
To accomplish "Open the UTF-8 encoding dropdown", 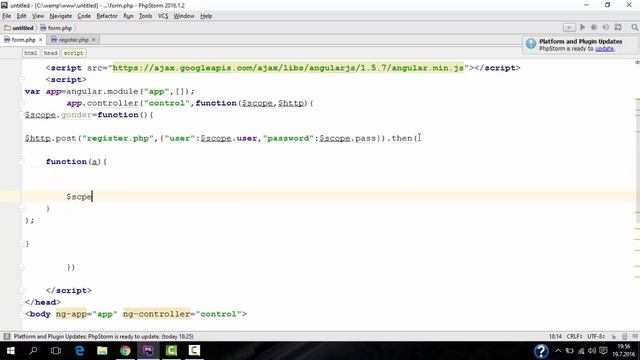I will [596, 336].
